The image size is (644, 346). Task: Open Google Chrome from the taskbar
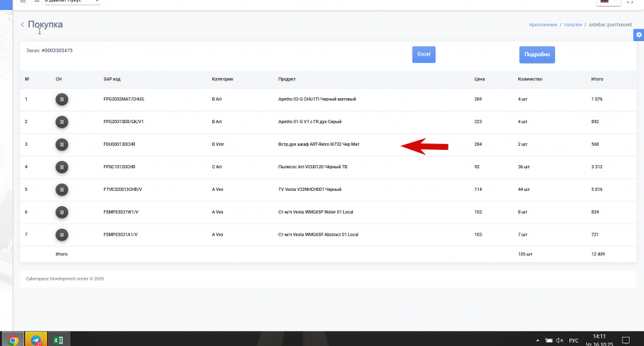[x=13, y=340]
